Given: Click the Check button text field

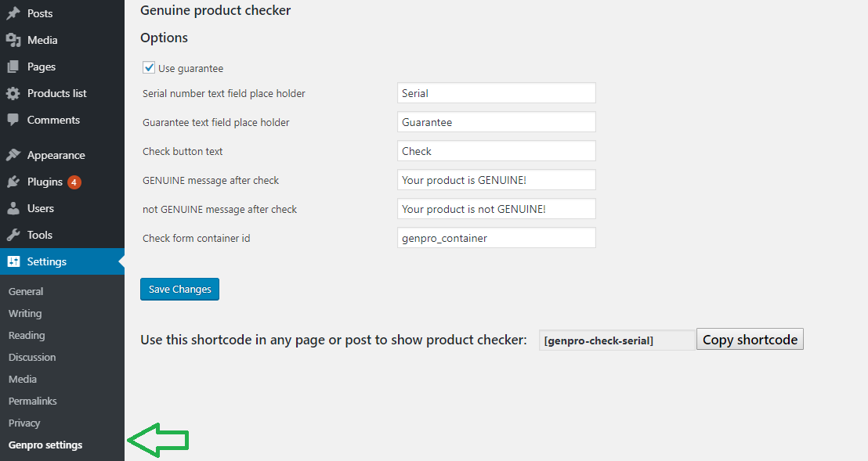Looking at the screenshot, I should point(496,151).
